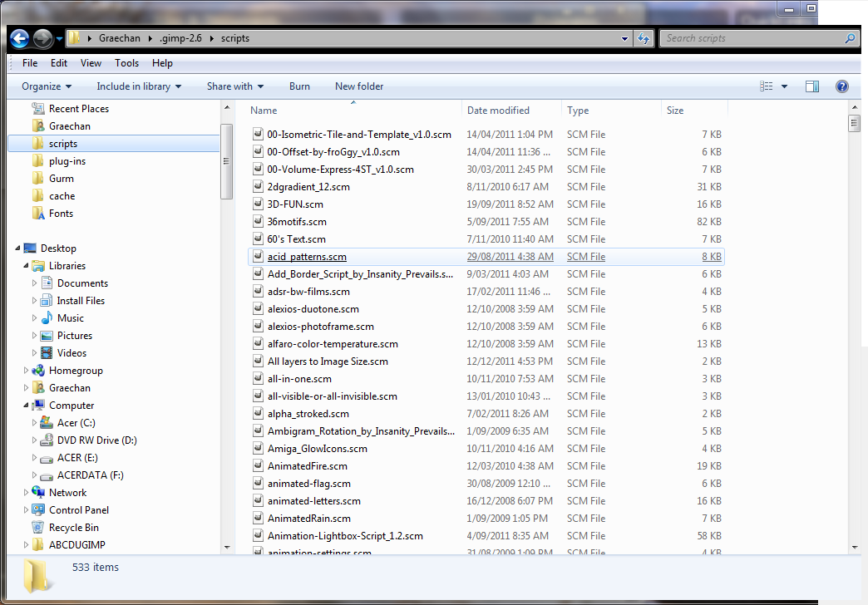868x605 pixels.
Task: Click the refresh button in address bar
Action: click(x=644, y=38)
